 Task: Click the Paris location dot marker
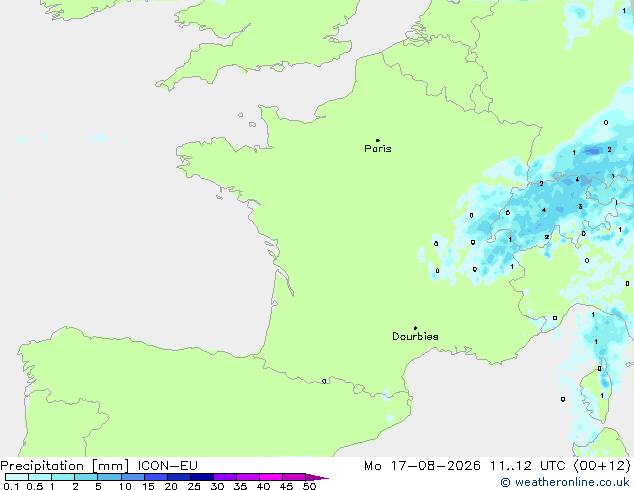pyautogui.click(x=378, y=140)
